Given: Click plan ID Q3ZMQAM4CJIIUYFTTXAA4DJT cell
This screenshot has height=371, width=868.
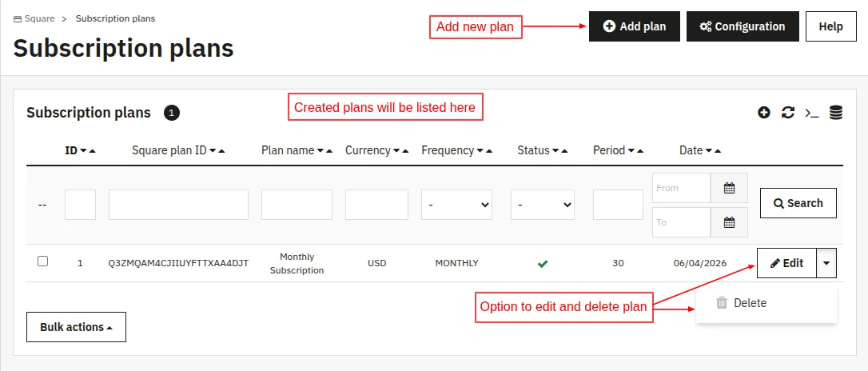Looking at the screenshot, I should pos(178,263).
